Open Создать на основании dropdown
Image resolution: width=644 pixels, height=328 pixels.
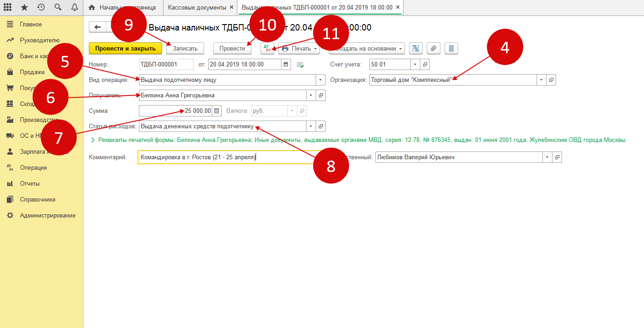point(367,48)
